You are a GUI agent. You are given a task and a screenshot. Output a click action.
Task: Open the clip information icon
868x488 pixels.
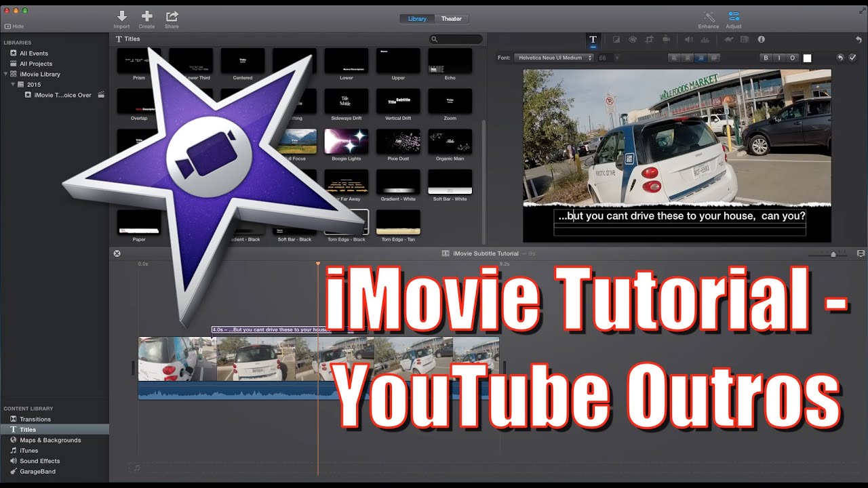pyautogui.click(x=761, y=40)
